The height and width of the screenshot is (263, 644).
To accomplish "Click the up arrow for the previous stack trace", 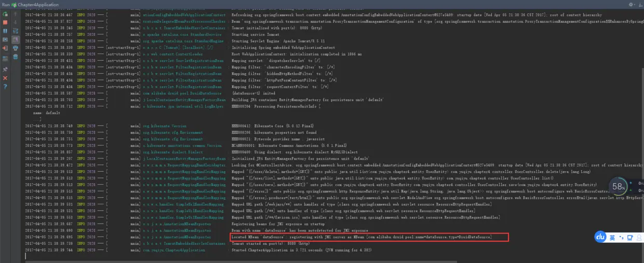I will coord(15,14).
